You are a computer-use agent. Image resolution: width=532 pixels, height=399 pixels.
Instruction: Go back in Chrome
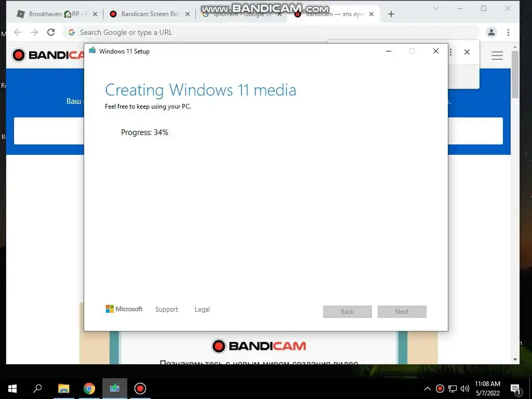click(x=18, y=32)
